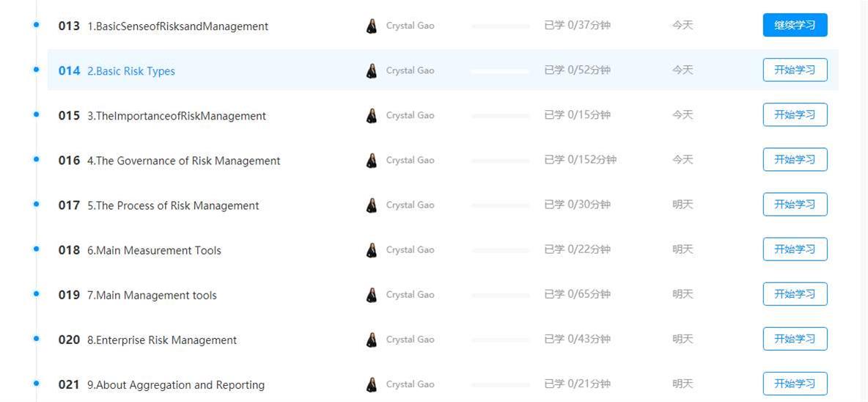Image resolution: width=868 pixels, height=402 pixels.
Task: Click the avatar icon in row 018
Action: coord(372,250)
